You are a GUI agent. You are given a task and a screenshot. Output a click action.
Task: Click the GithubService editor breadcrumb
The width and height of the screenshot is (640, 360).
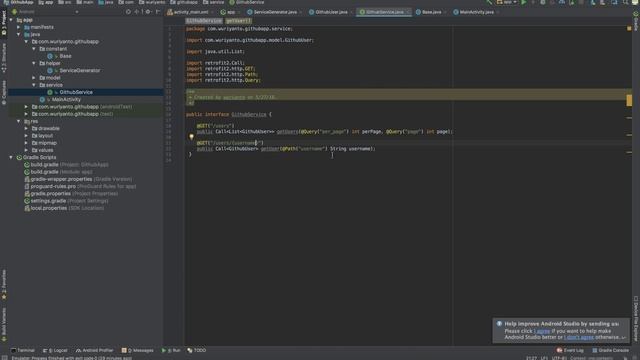click(x=204, y=21)
